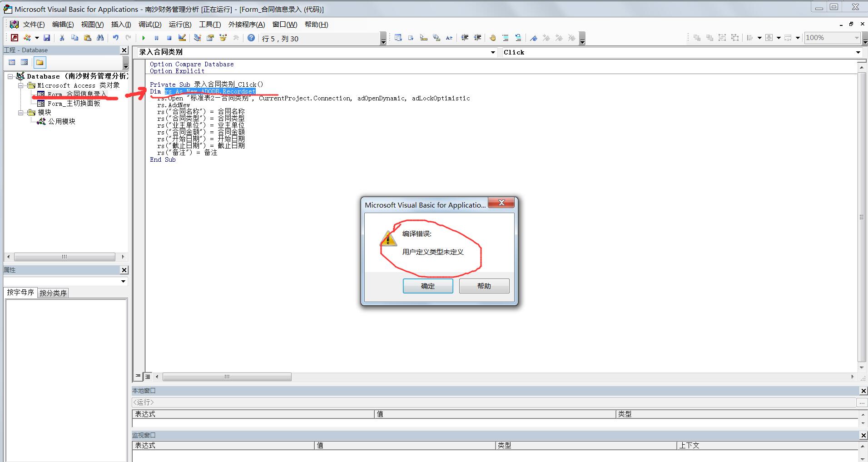Close the 监视窗口 watch panel

863,435
